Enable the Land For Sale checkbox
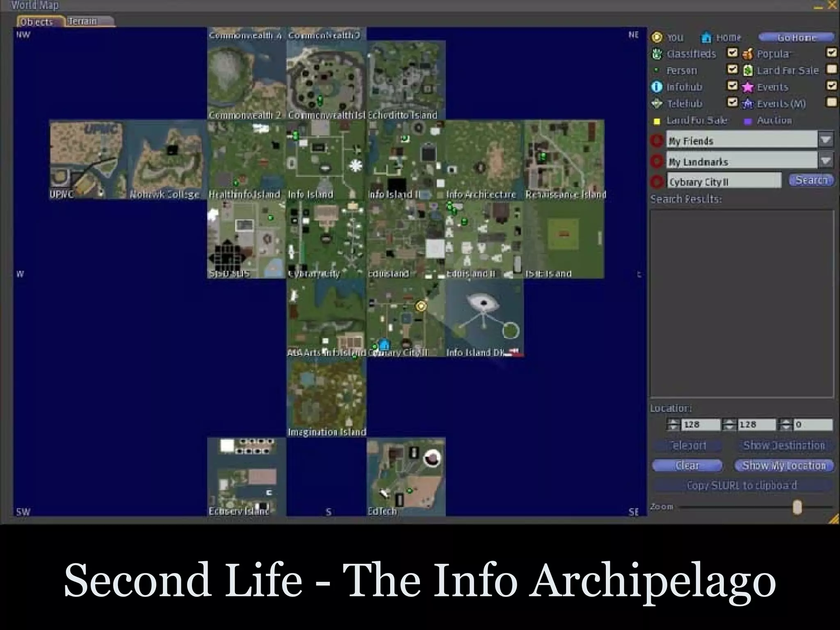The width and height of the screenshot is (840, 630). (x=831, y=69)
